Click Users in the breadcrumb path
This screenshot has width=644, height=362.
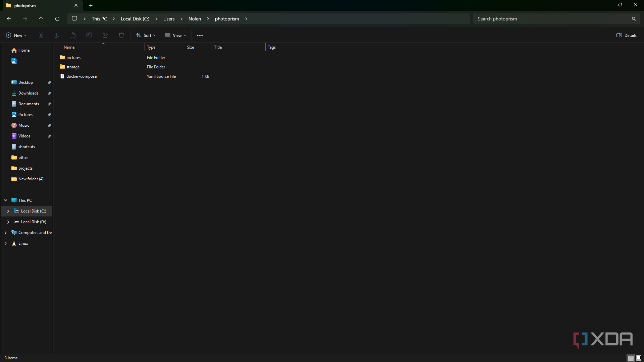tap(169, 19)
